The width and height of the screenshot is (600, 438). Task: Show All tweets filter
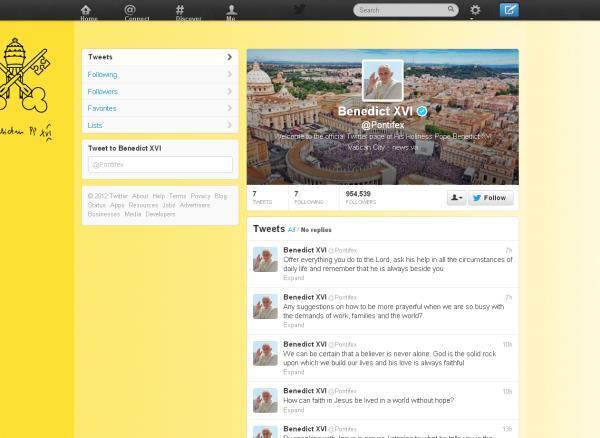(292, 230)
